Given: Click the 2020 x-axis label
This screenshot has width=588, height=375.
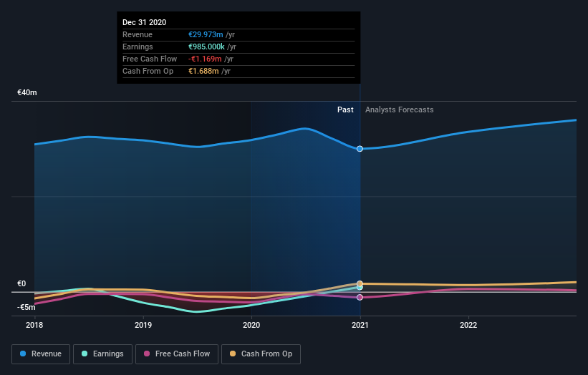Looking at the screenshot, I should point(251,325).
